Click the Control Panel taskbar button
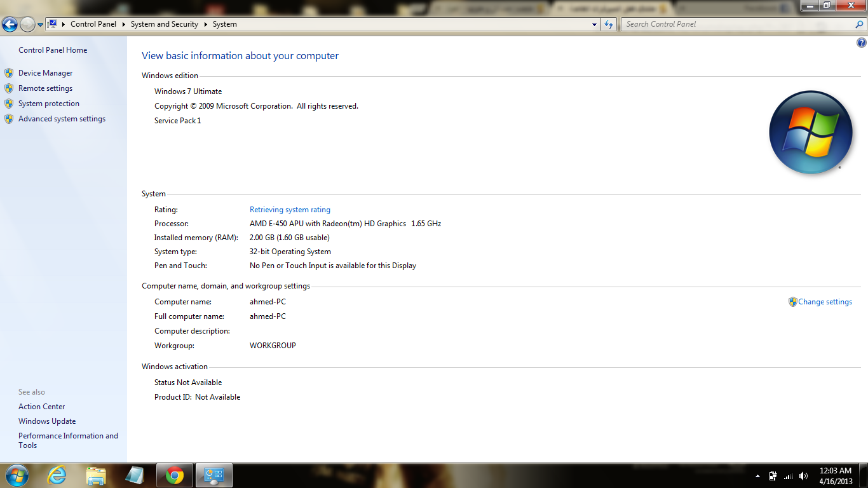 click(214, 475)
